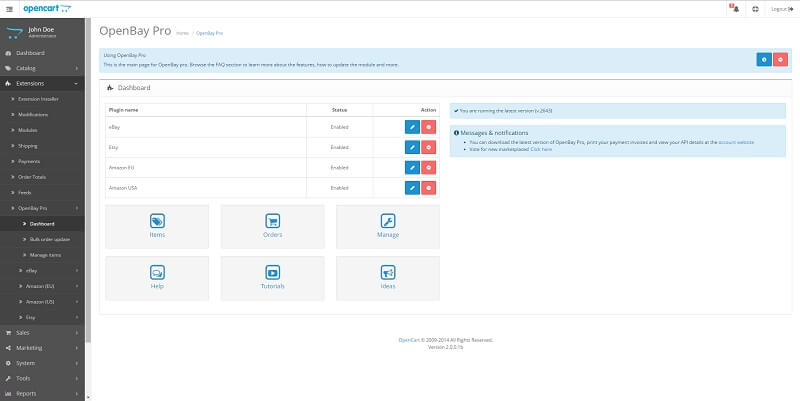Open Manage items in sidebar
Viewport: 800px width, 401px height.
tap(42, 255)
